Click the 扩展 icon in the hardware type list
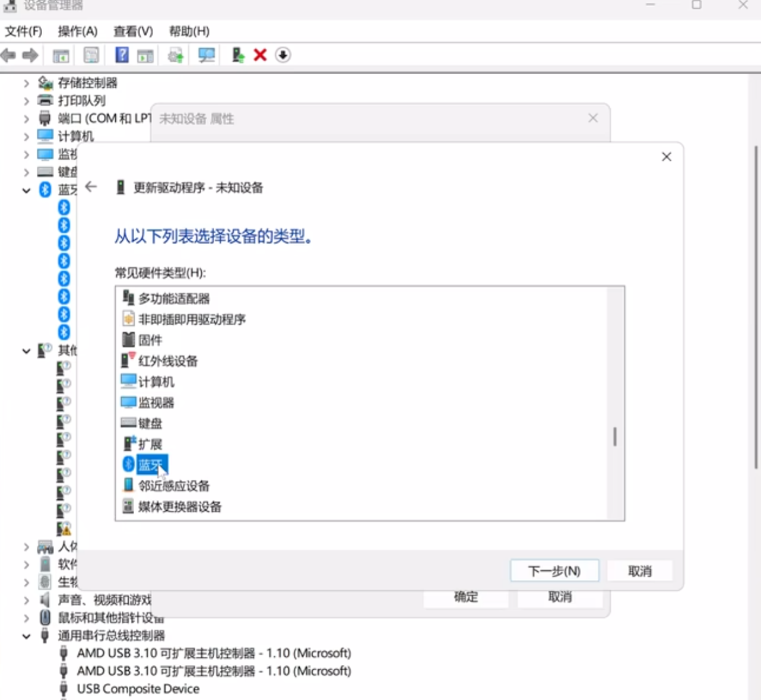Image resolution: width=761 pixels, height=700 pixels. [129, 443]
